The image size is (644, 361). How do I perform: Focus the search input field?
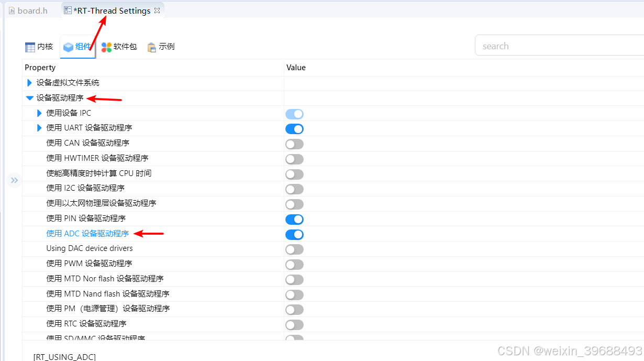pyautogui.click(x=559, y=46)
